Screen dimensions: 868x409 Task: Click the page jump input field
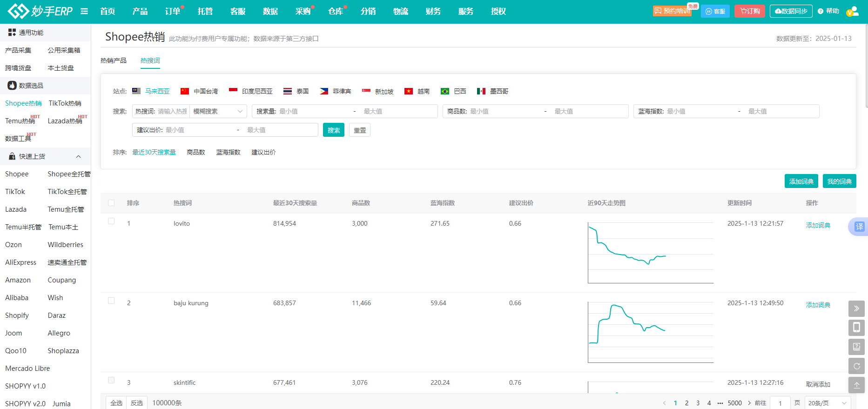[780, 403]
